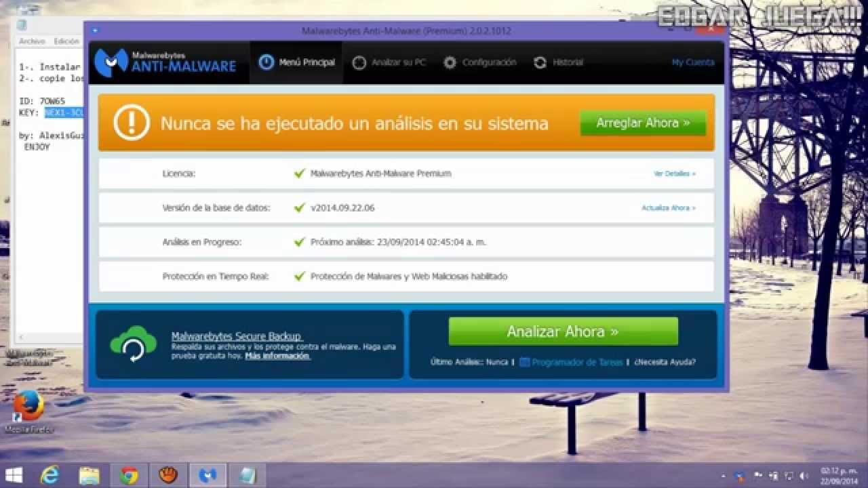868x488 pixels.
Task: Click the 'ID: 70W65' line in Notepad
Action: click(x=43, y=101)
